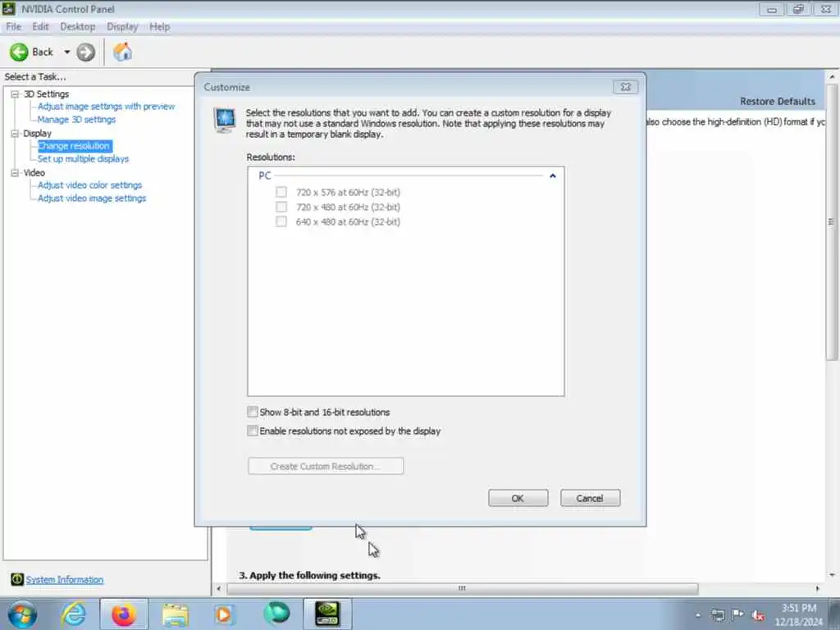This screenshot has width=840, height=630.
Task: Open the Windows Start orb
Action: (x=22, y=614)
